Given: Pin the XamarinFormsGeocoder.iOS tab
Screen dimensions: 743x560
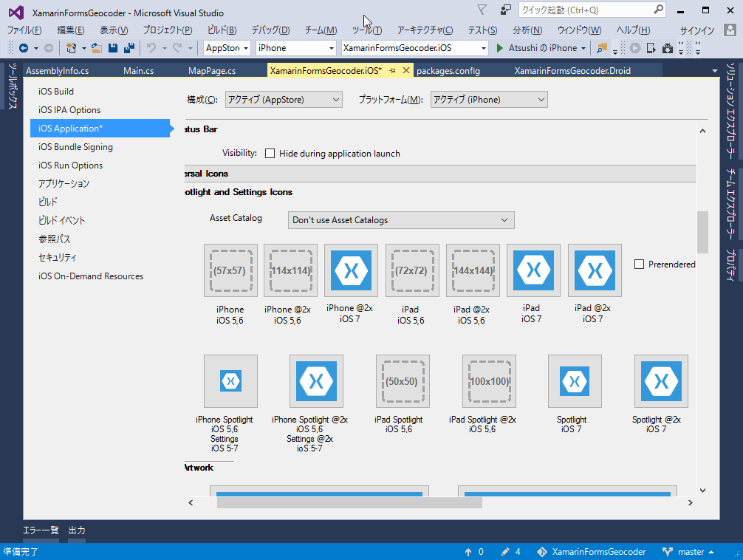Looking at the screenshot, I should (x=392, y=71).
